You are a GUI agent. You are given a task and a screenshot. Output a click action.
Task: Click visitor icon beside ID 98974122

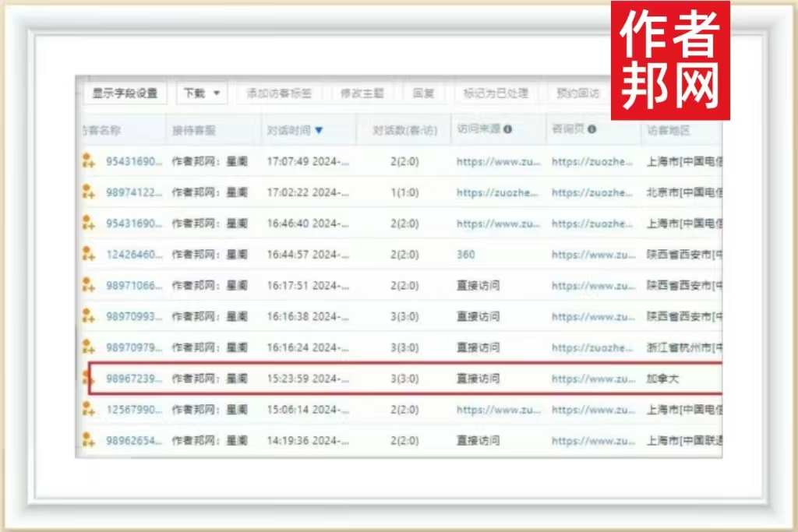tap(88, 192)
